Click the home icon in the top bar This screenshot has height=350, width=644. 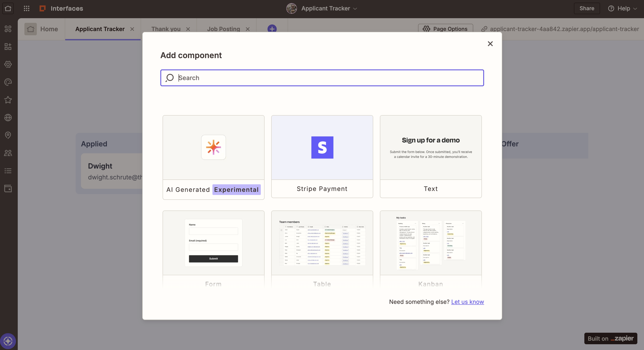[x=8, y=8]
